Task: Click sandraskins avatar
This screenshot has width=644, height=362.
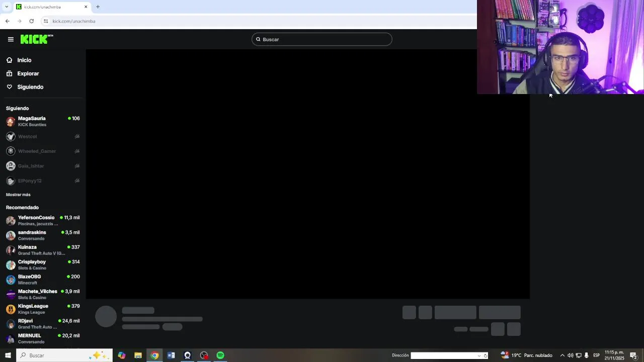Action: point(11,235)
